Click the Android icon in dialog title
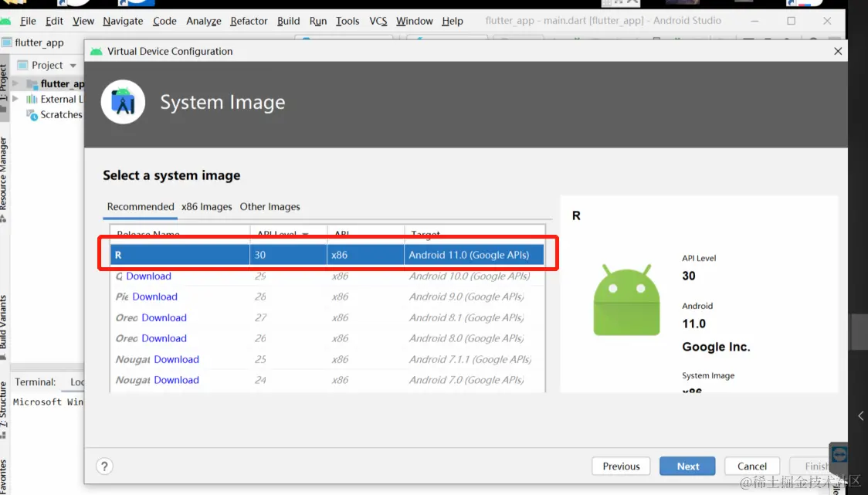 point(97,51)
